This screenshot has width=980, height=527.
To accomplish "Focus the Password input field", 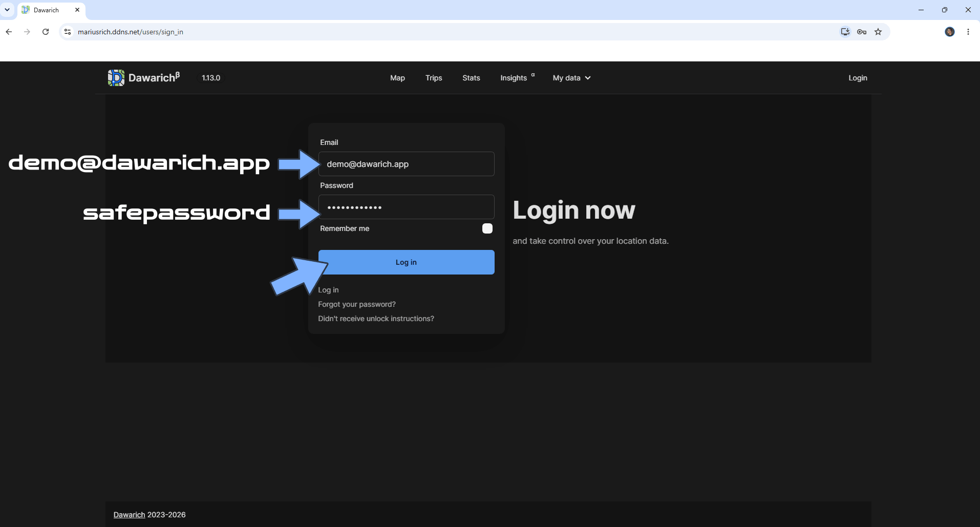I will pos(407,207).
